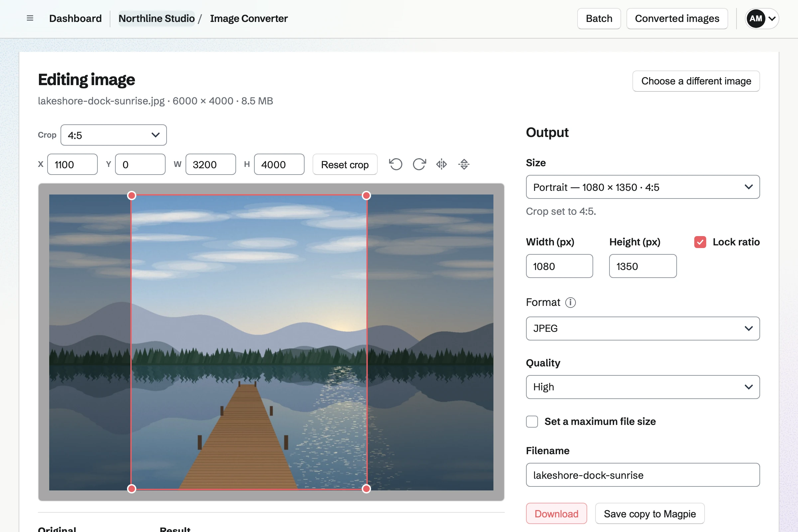Save copy to Magpie
798x532 pixels.
tap(650, 514)
